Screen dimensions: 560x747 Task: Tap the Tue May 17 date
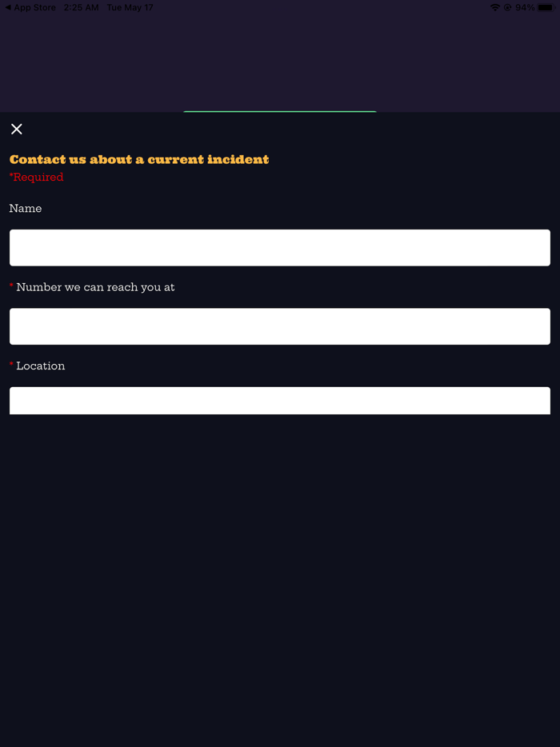tap(130, 8)
